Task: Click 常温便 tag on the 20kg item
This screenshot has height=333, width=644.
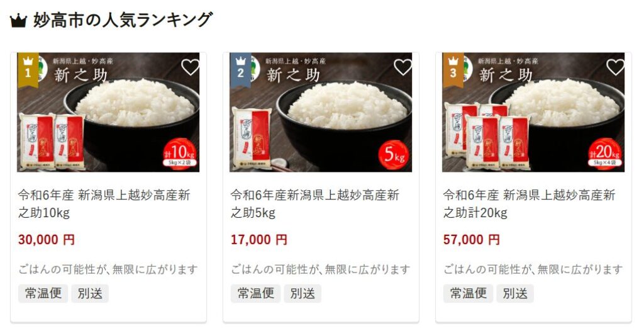Action: (x=468, y=293)
